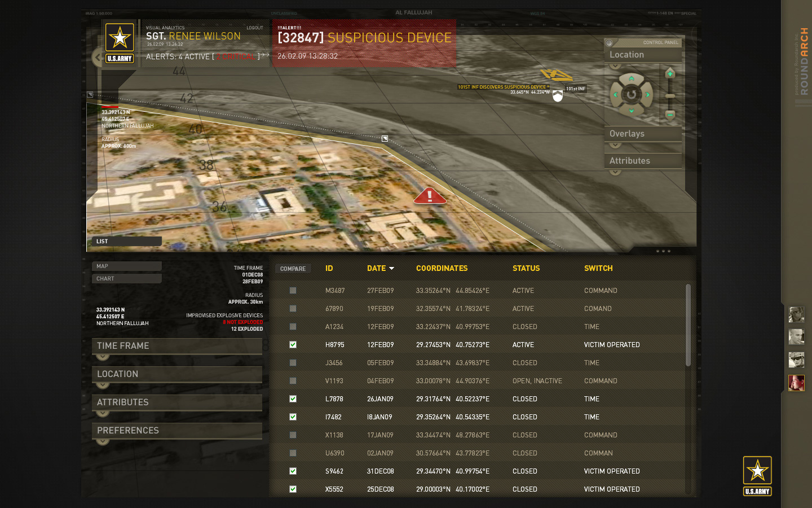
Task: Zoom in using the plus button
Action: pyautogui.click(x=670, y=73)
